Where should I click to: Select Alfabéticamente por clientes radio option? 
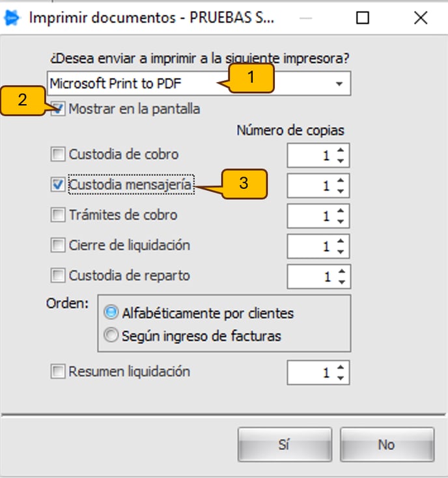[111, 313]
